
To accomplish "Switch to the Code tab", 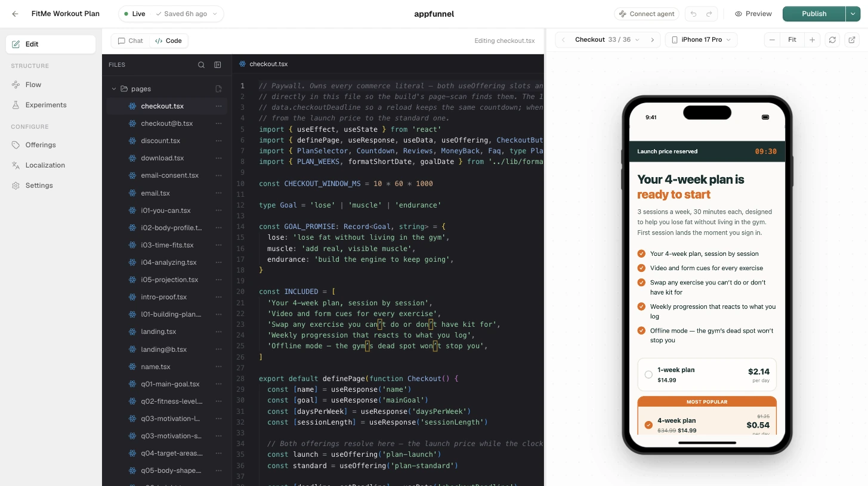I will coord(168,41).
